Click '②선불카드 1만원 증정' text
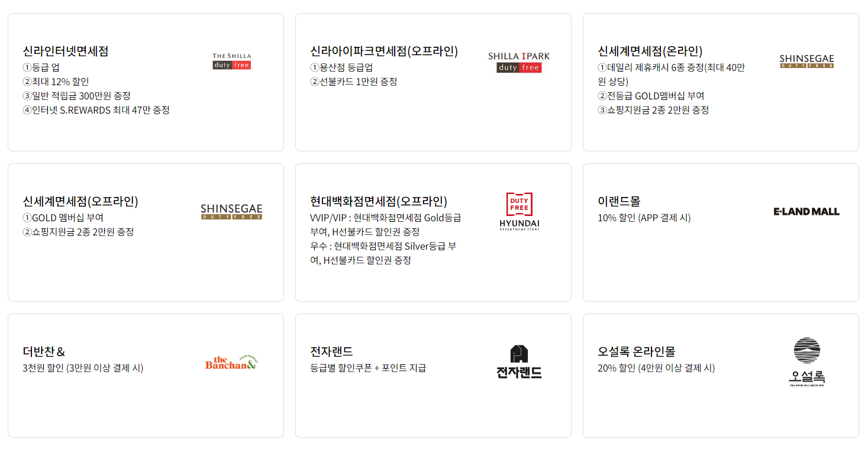The width and height of the screenshot is (868, 449). pyautogui.click(x=354, y=82)
